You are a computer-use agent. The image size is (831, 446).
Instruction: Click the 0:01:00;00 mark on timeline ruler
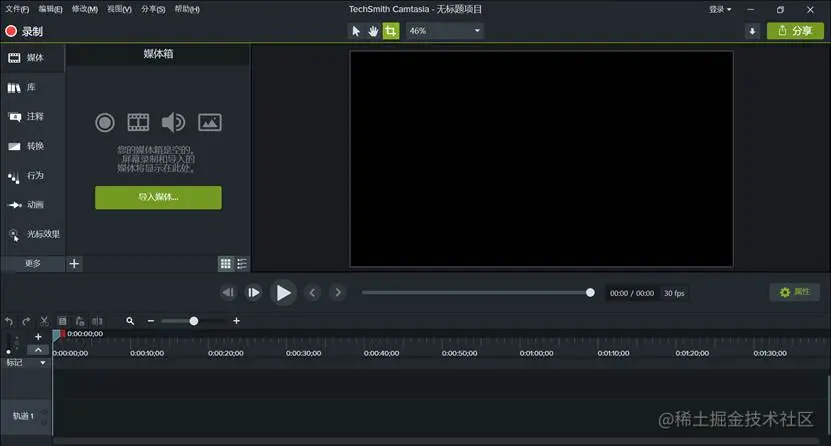click(536, 353)
